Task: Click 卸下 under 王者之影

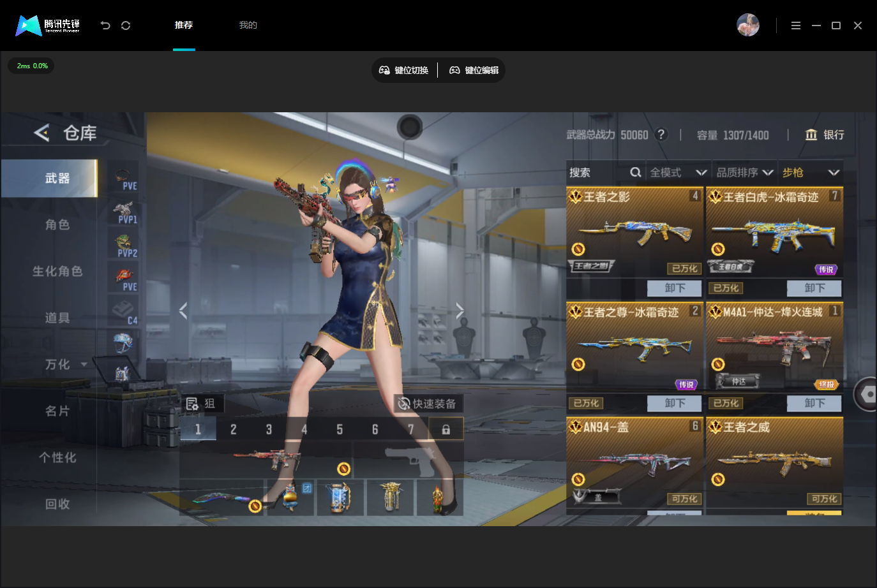Action: 675,288
